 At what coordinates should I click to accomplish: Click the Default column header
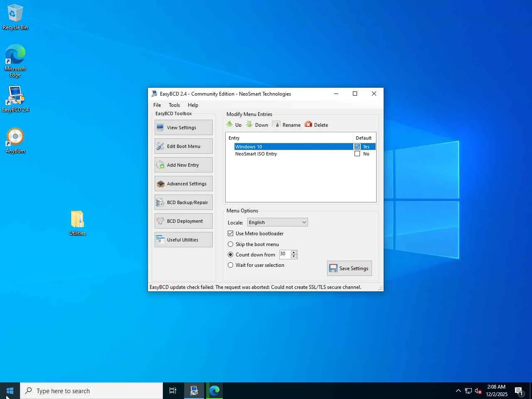tap(364, 138)
